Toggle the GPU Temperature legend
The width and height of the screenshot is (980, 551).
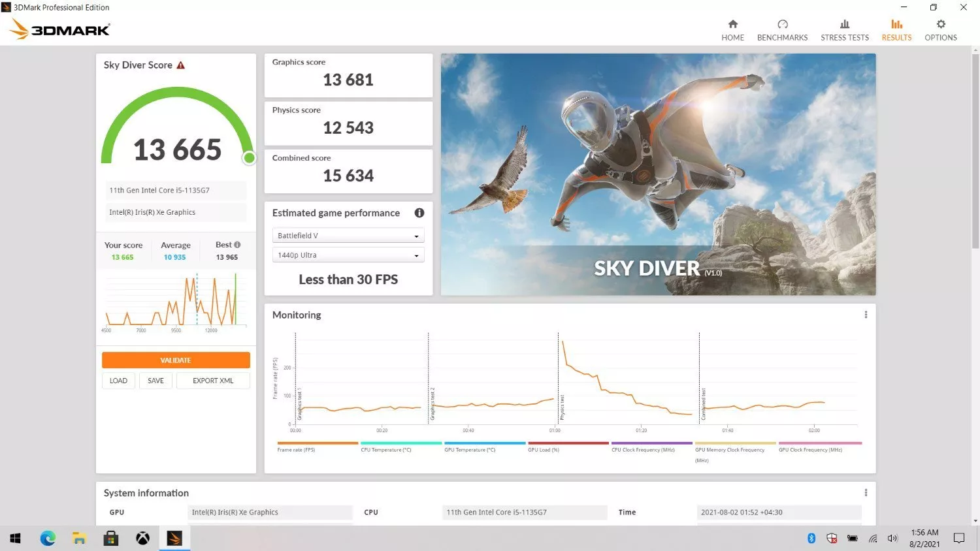tap(485, 447)
